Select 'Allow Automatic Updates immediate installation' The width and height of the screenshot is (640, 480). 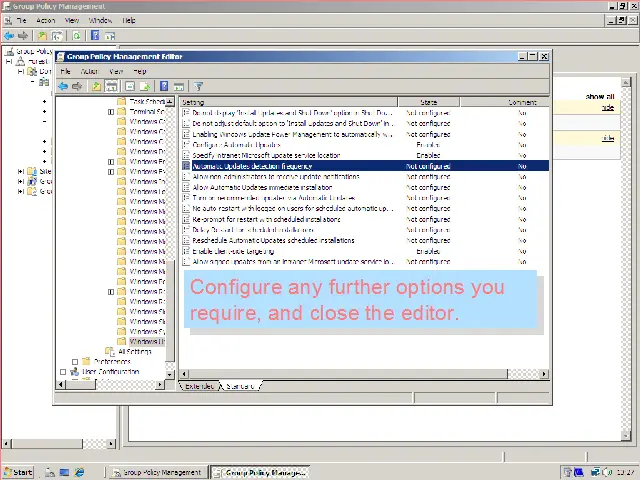[x=262, y=187]
